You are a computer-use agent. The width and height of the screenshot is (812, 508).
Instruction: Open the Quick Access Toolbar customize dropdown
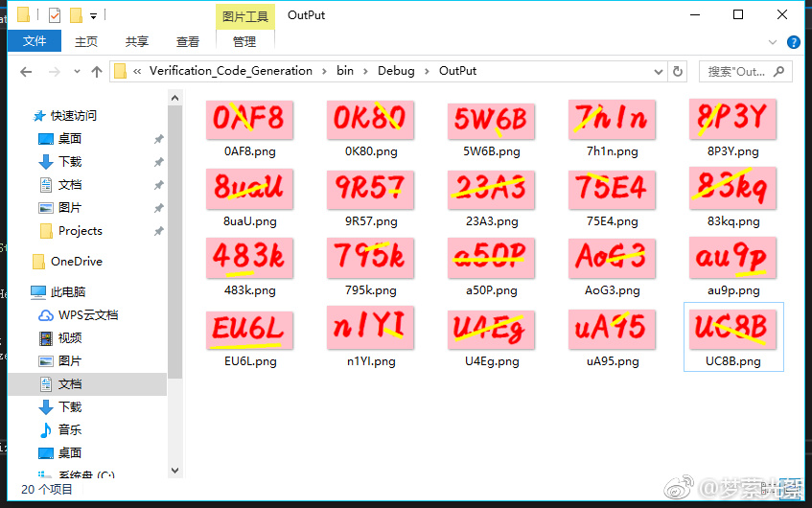pyautogui.click(x=93, y=16)
